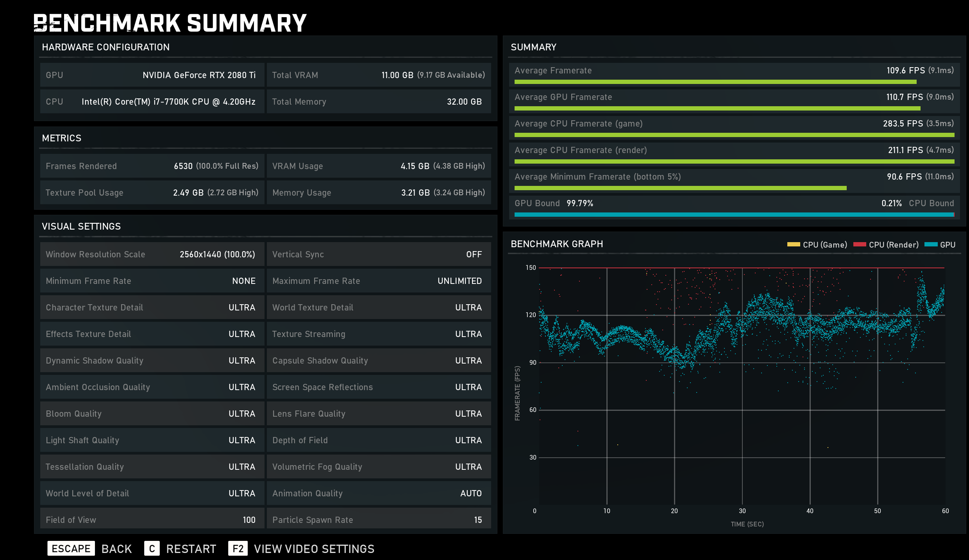Select the Window Resolution Scale row
969x560 pixels.
coord(152,254)
